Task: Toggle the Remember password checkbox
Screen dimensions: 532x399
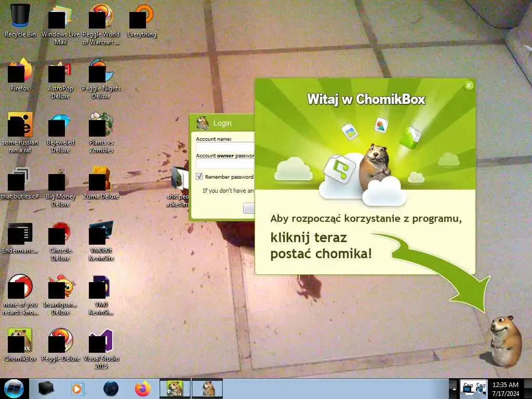Action: tap(199, 177)
